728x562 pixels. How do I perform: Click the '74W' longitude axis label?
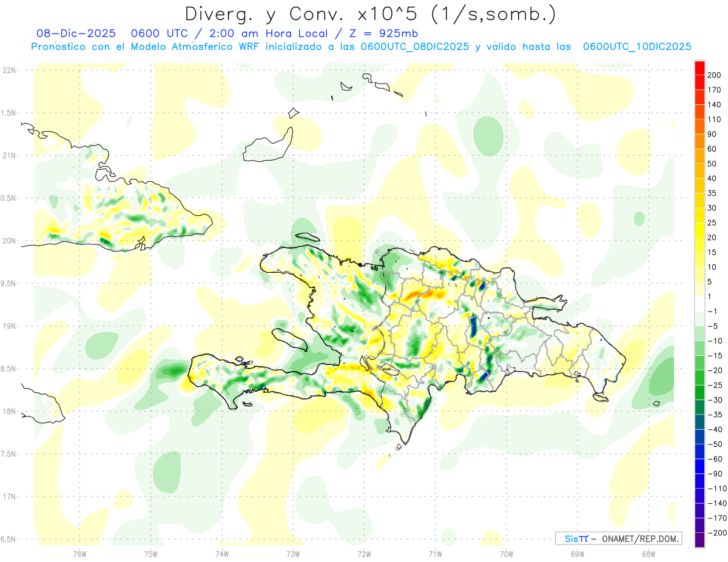[221, 554]
